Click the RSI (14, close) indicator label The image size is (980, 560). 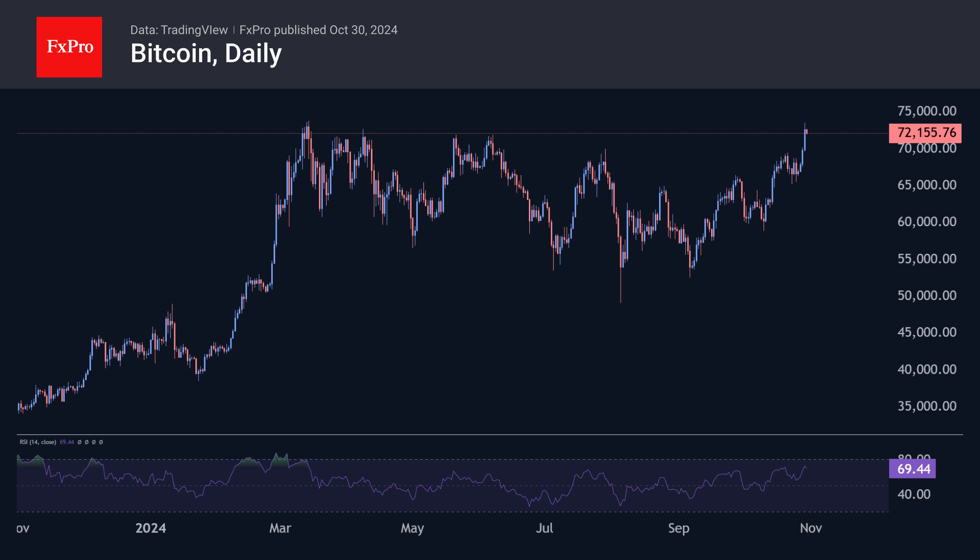pos(38,442)
